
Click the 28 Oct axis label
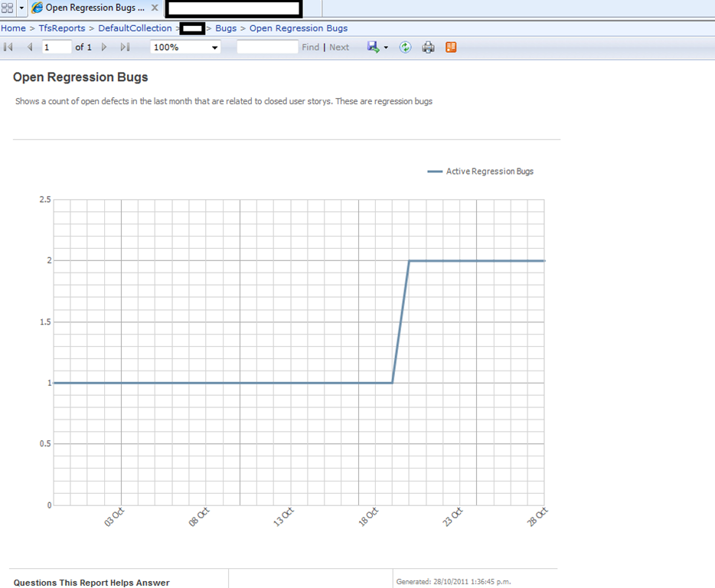(537, 518)
